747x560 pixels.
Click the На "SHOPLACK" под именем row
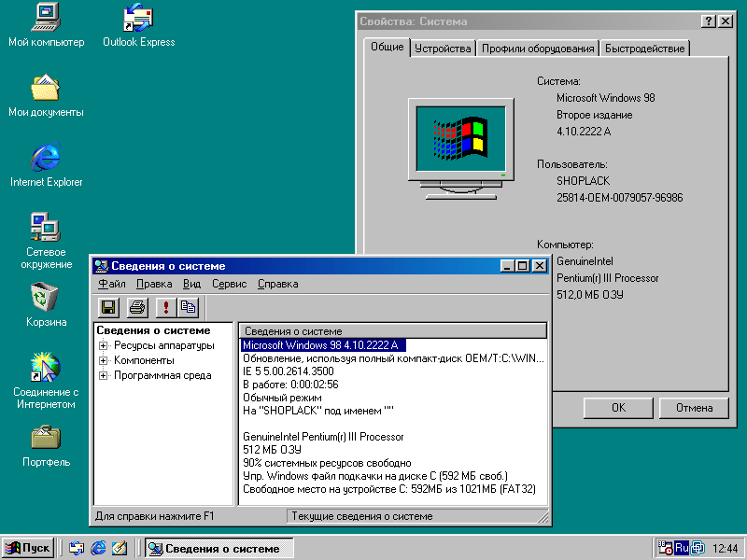[318, 411]
